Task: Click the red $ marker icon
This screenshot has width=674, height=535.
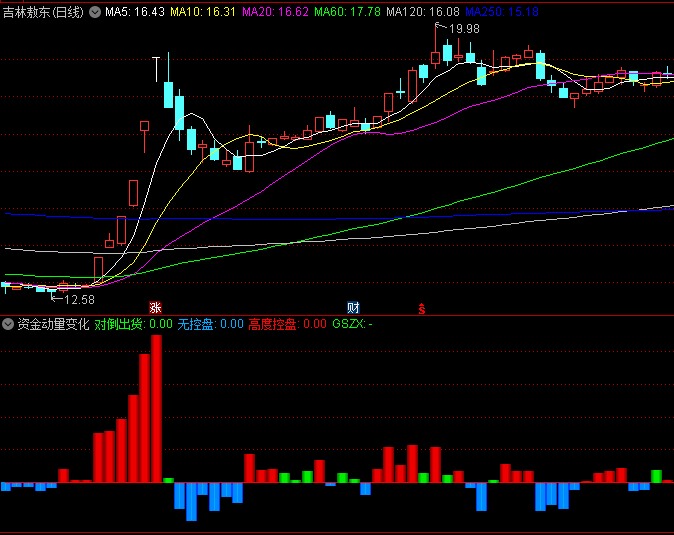Action: coord(422,309)
